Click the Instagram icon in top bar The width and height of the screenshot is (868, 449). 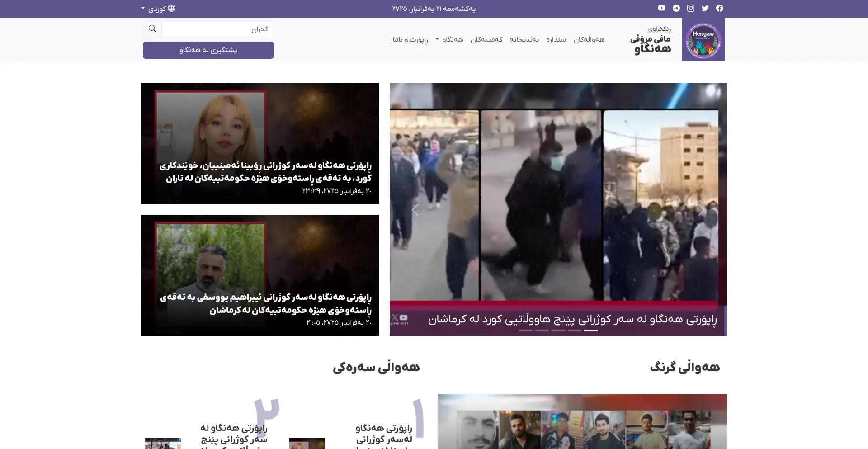click(690, 8)
